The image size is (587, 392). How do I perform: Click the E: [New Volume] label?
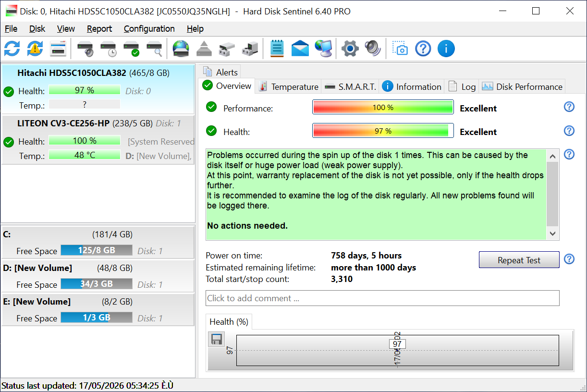(x=37, y=302)
